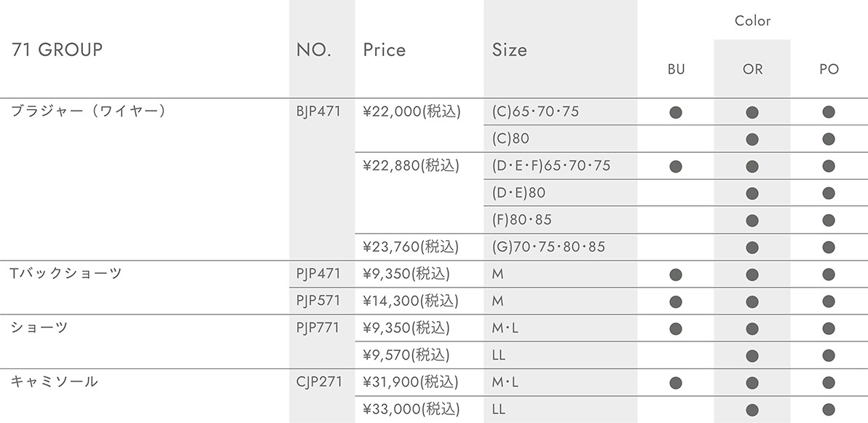Image resolution: width=868 pixels, height=423 pixels.
Task: Click OR dot for the ¥9,570 LL shorts
Action: point(751,355)
